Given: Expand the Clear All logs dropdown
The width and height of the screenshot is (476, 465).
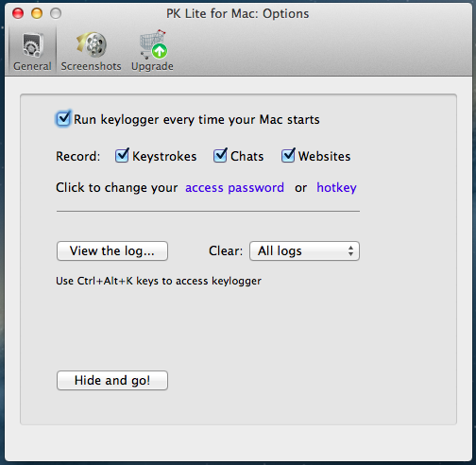Looking at the screenshot, I should (x=304, y=251).
